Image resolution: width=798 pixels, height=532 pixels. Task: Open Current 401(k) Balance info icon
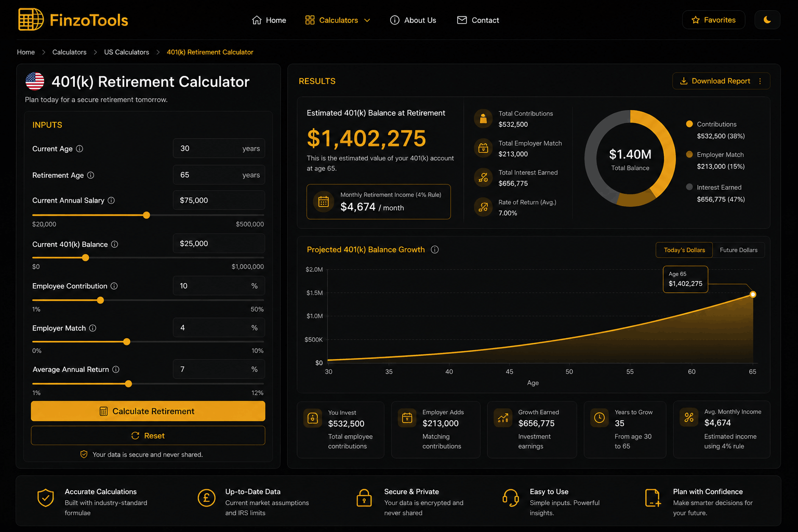click(115, 244)
